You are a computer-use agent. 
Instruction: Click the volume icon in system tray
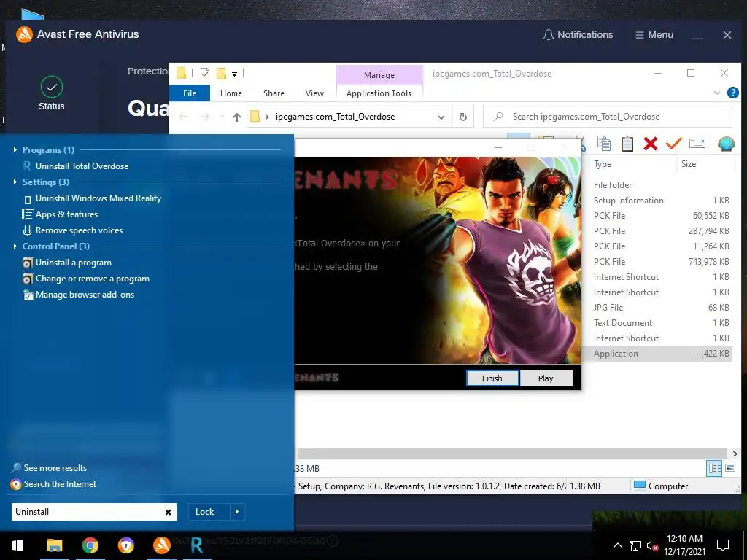pyautogui.click(x=651, y=545)
